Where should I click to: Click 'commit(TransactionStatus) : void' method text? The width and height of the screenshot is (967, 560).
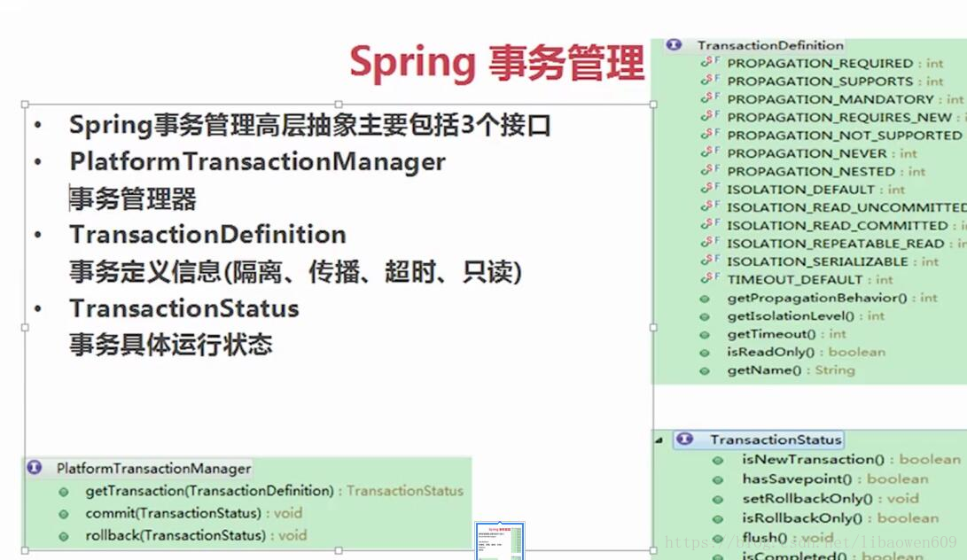193,513
